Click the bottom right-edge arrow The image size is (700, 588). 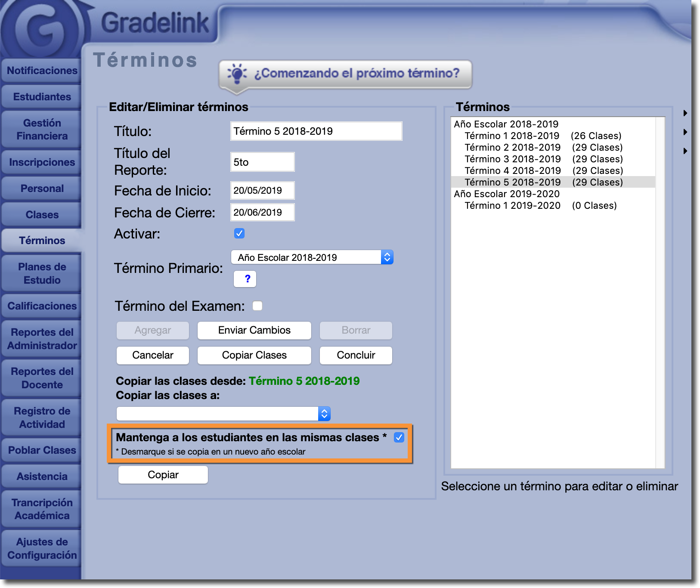[685, 151]
